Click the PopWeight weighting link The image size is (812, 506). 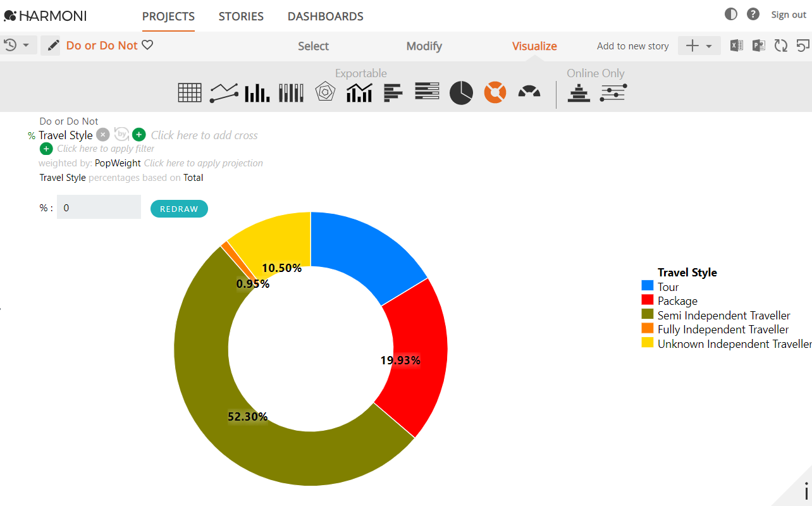(x=118, y=163)
